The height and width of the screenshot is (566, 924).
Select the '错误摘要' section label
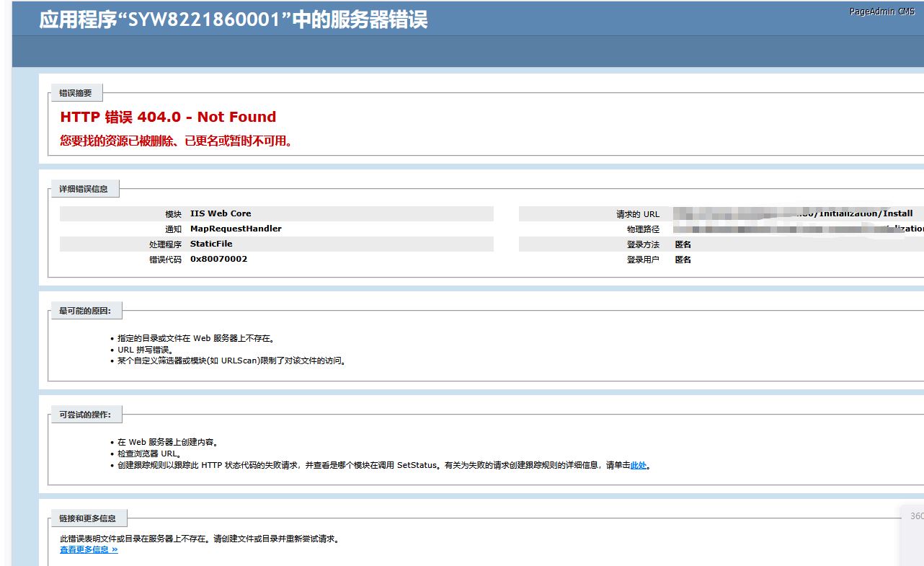click(x=76, y=93)
